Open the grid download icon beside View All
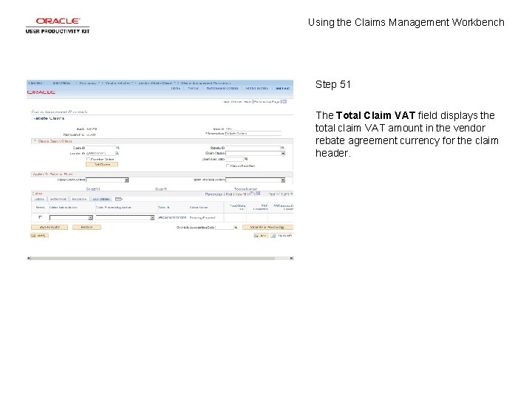The height and width of the screenshot is (399, 532). (258, 194)
